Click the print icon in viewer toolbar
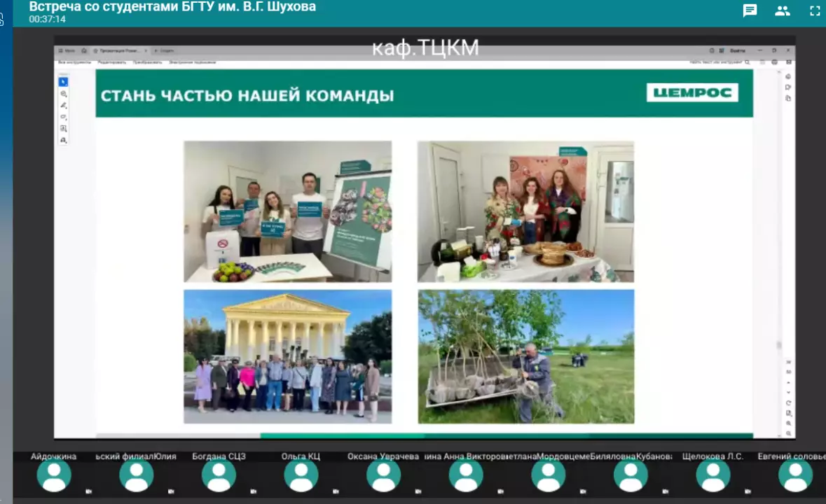 [x=774, y=62]
